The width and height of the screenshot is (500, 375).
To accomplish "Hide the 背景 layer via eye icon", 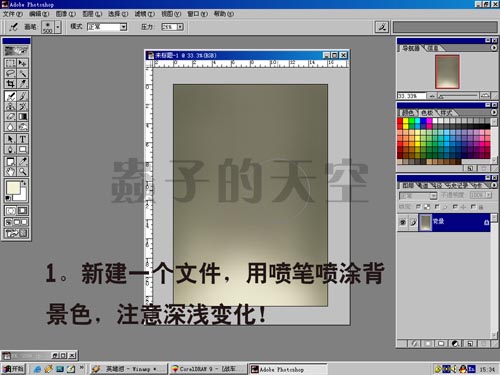I will pyautogui.click(x=403, y=222).
